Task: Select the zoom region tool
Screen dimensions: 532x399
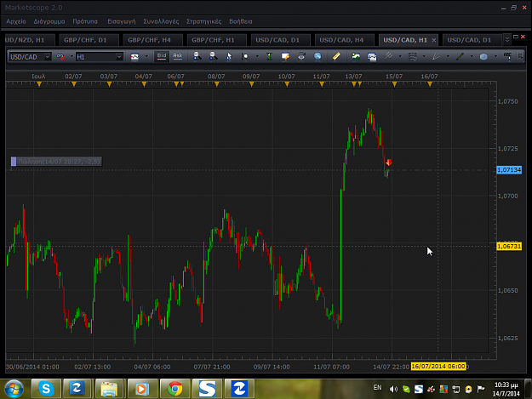Action: [245, 57]
